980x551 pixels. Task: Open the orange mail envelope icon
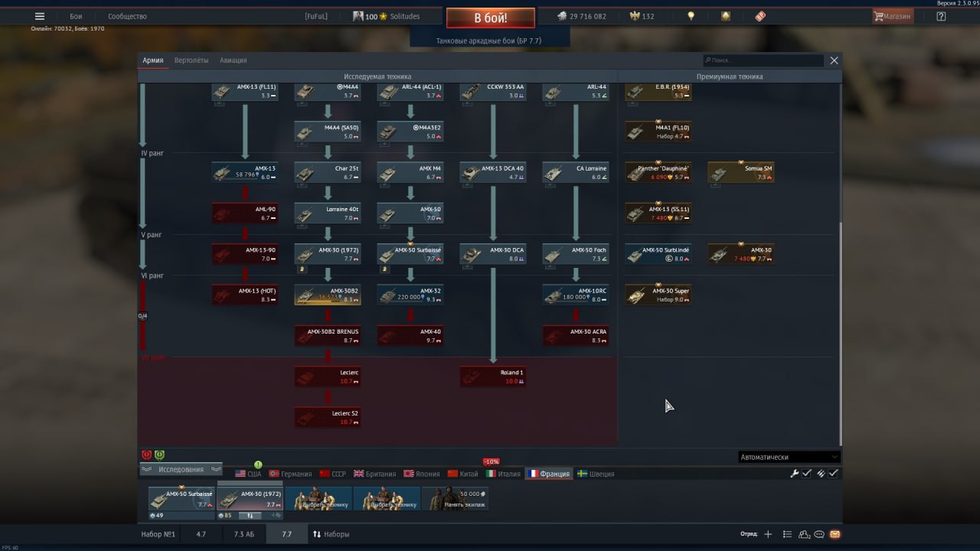pyautogui.click(x=835, y=534)
